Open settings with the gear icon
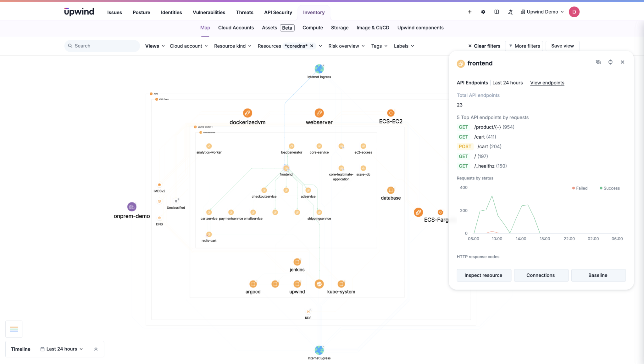This screenshot has height=364, width=644. coord(483,12)
